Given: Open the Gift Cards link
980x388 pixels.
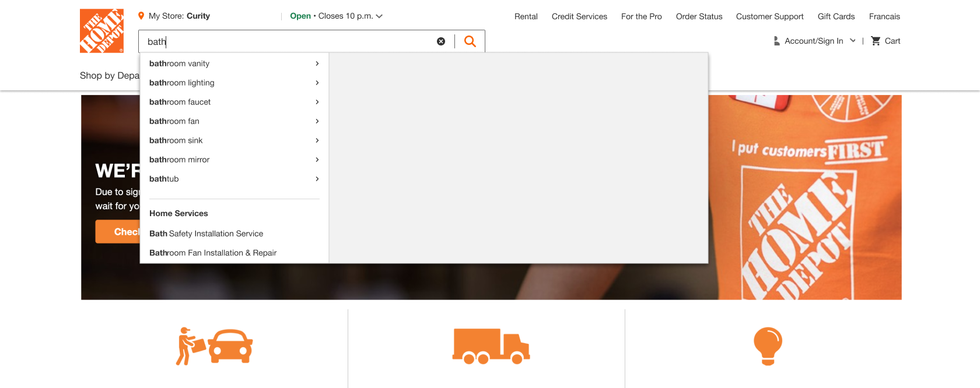Looking at the screenshot, I should point(836,16).
